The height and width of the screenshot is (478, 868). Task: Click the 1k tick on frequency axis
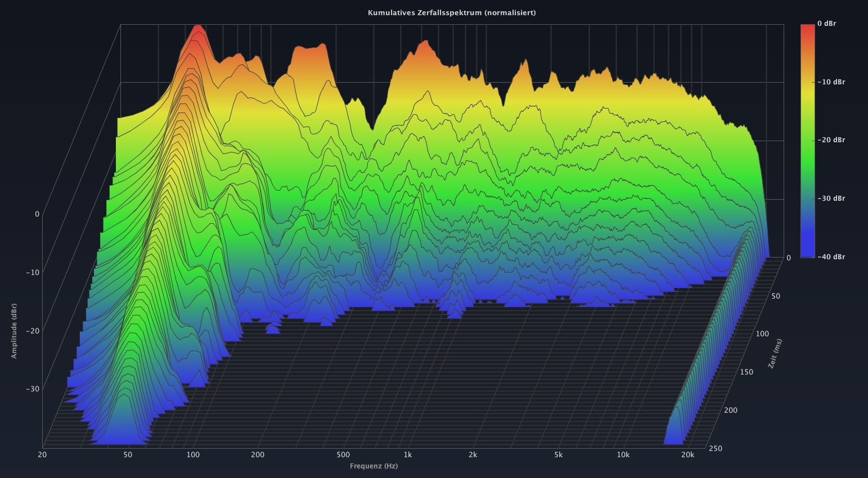click(407, 455)
